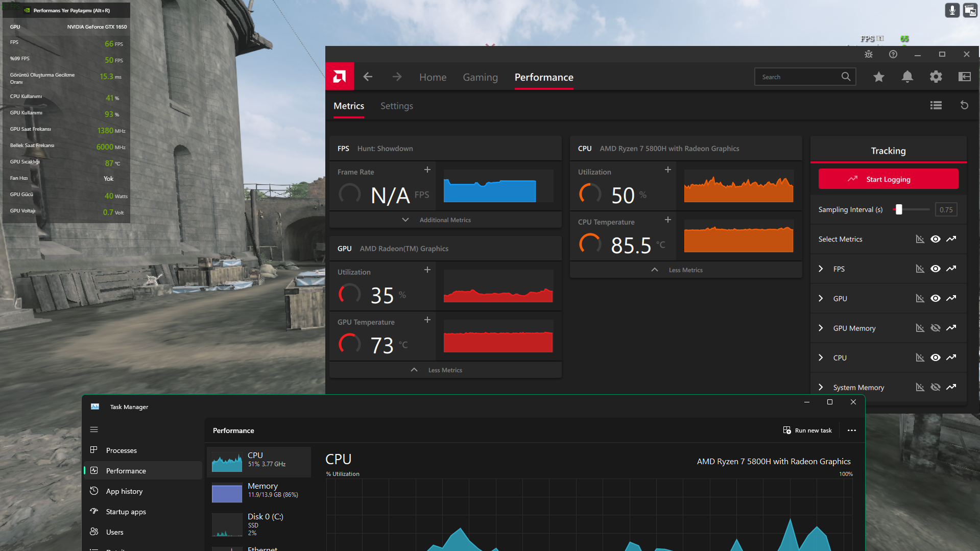Open the AMD settings gear icon
The height and width of the screenshot is (551, 980).
coord(936,77)
